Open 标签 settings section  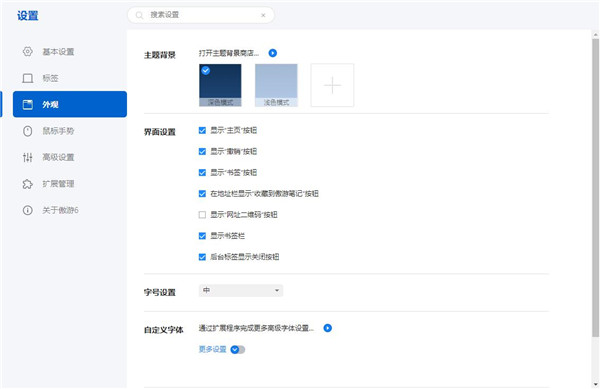[70, 78]
